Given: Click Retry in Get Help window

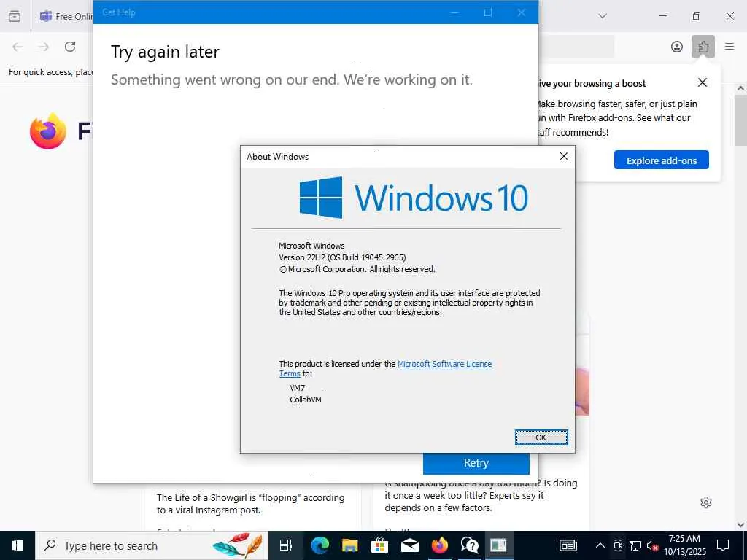Looking at the screenshot, I should 476,463.
